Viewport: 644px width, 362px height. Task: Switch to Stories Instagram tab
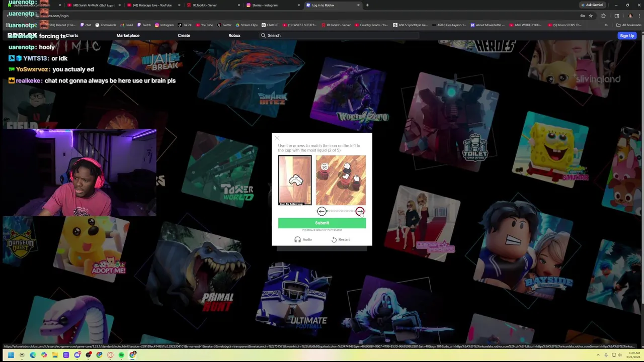273,5
